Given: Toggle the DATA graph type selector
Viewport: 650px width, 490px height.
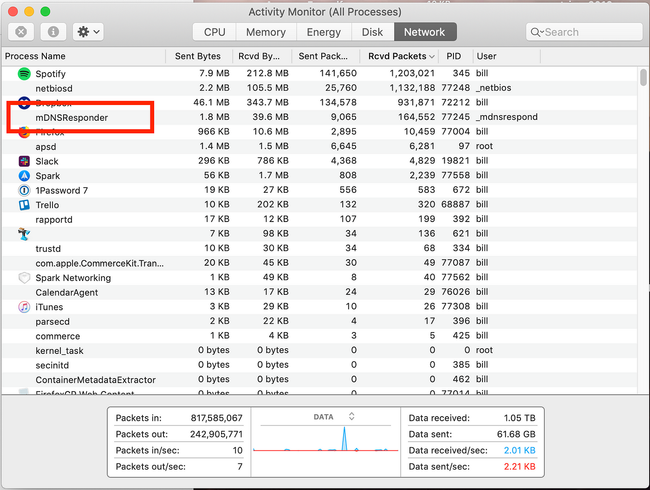Looking at the screenshot, I should pos(351,416).
